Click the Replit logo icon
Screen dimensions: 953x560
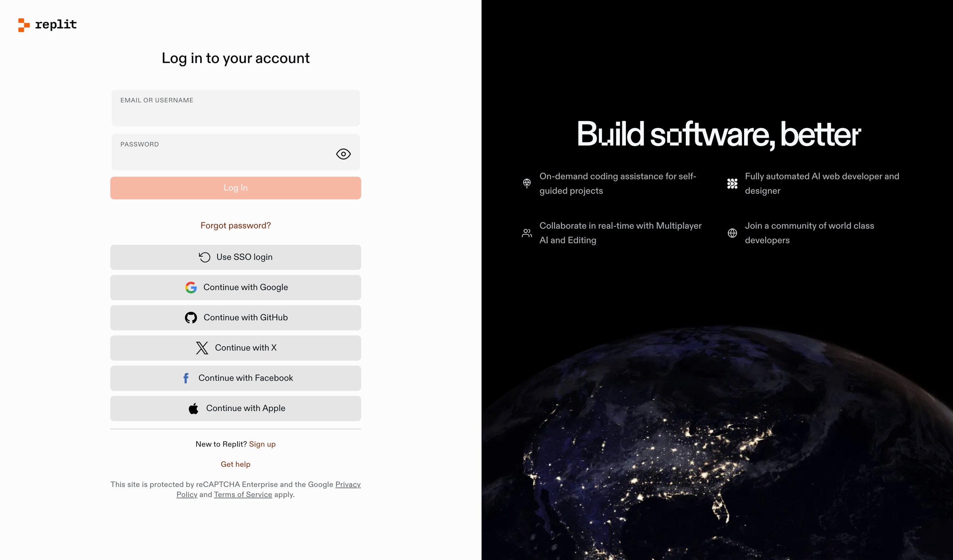24,25
